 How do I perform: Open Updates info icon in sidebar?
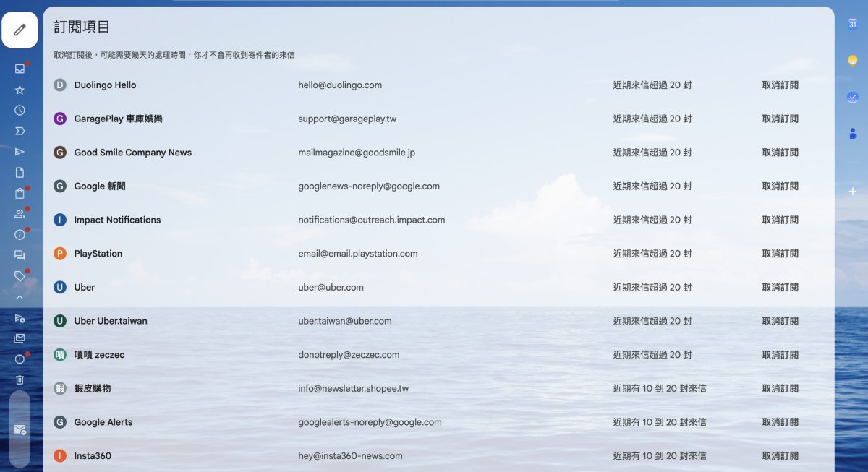tap(20, 234)
